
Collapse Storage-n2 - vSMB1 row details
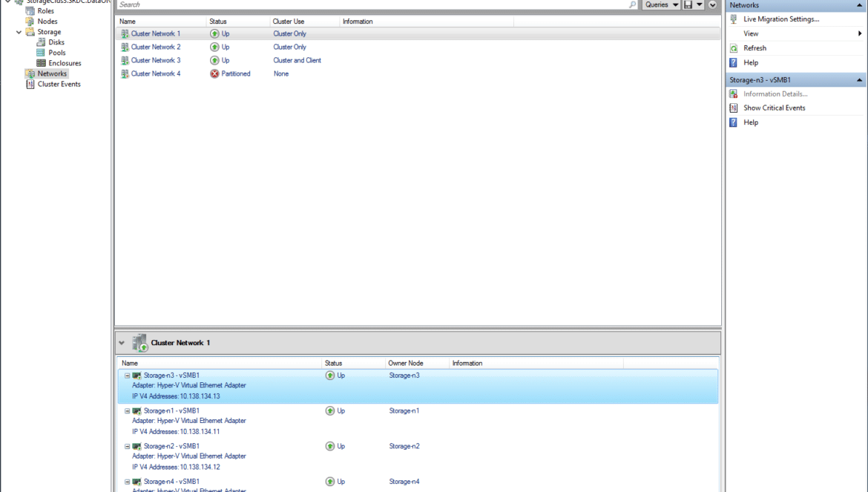click(128, 447)
